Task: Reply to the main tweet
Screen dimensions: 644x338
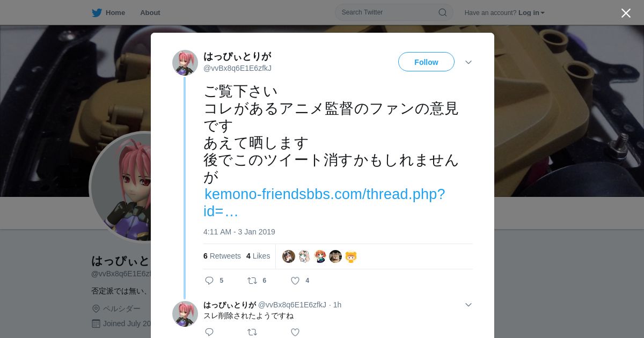Action: 209,281
